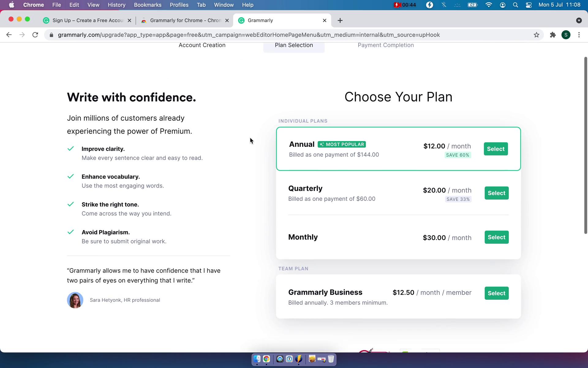Screen dimensions: 588x368
Task: Click the back navigation arrow icon
Action: click(9, 35)
